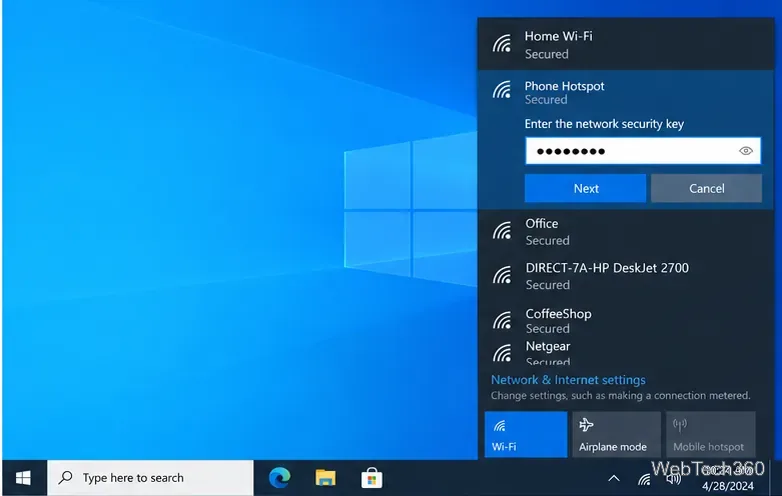Select DIRECT-7A-HP DeskJet 2700 network
This screenshot has height=496, width=782.
tap(626, 276)
